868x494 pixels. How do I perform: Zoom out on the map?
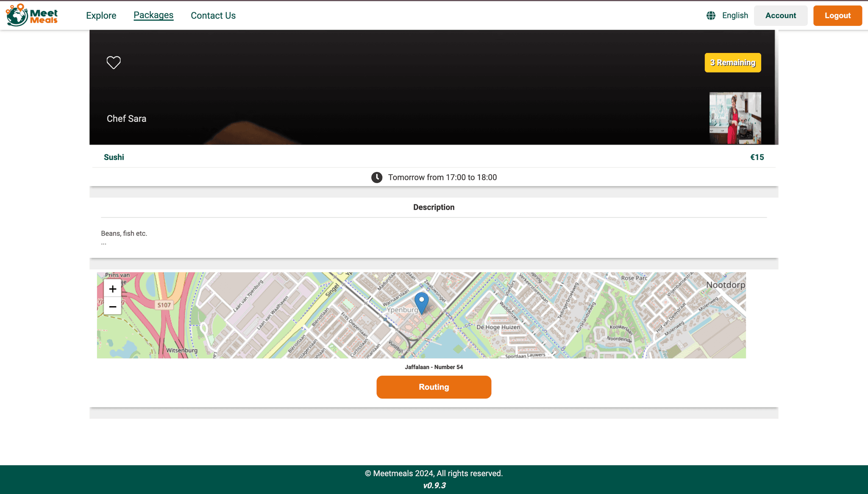coord(112,307)
